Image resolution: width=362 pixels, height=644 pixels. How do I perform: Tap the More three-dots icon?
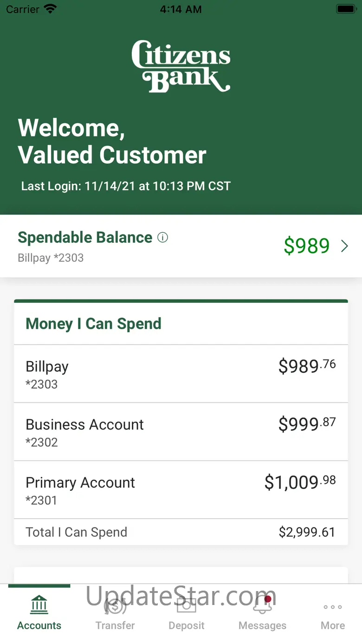333,606
